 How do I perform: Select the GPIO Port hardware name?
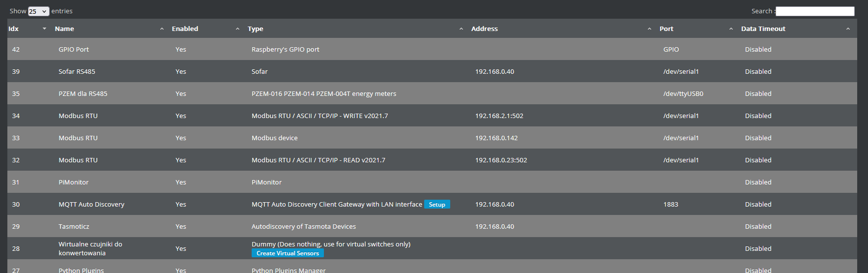74,49
